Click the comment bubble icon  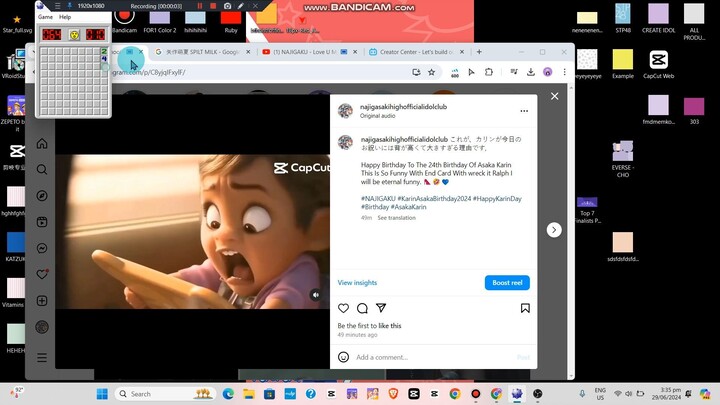coord(362,308)
